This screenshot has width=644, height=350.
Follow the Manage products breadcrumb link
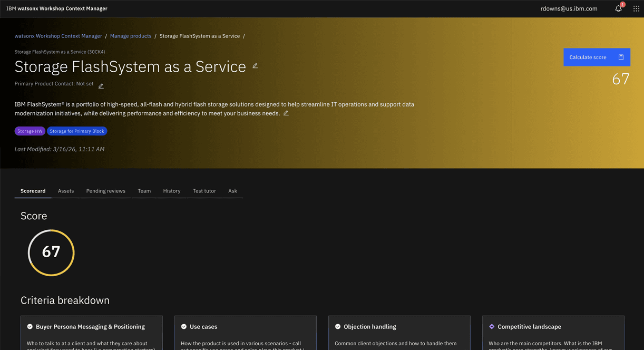131,36
